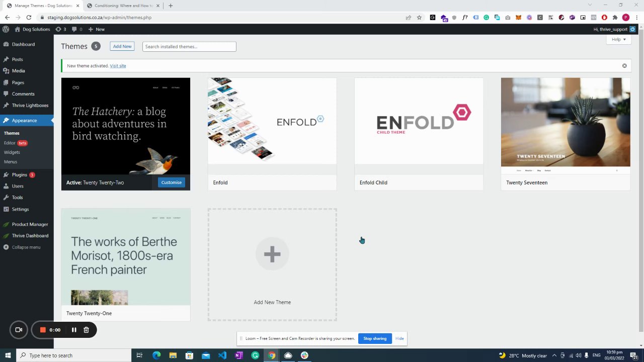Open the weather widget showing 28°C
The image size is (644, 362).
[523, 355]
